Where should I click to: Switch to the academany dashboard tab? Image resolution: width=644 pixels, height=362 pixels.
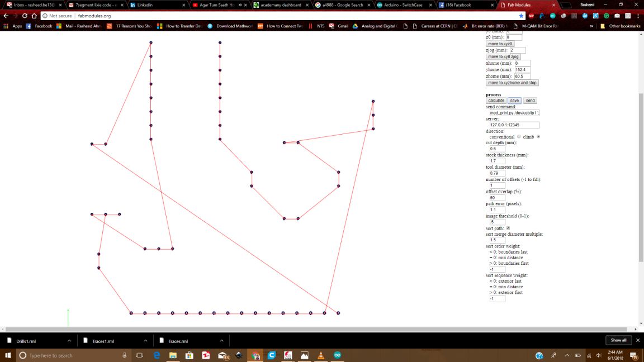tap(281, 5)
